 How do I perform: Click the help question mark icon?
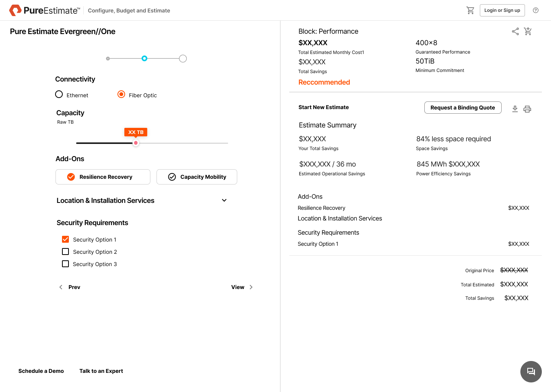536,10
